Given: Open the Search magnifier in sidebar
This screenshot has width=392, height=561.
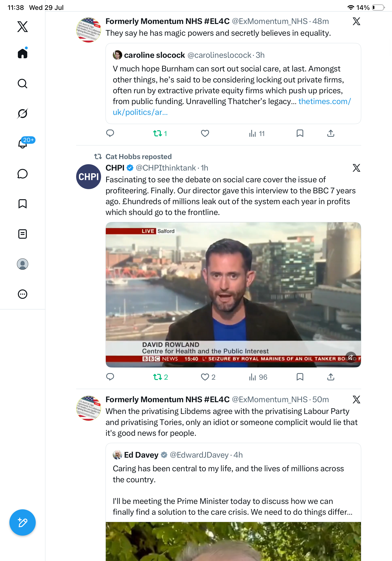Looking at the screenshot, I should point(23,84).
